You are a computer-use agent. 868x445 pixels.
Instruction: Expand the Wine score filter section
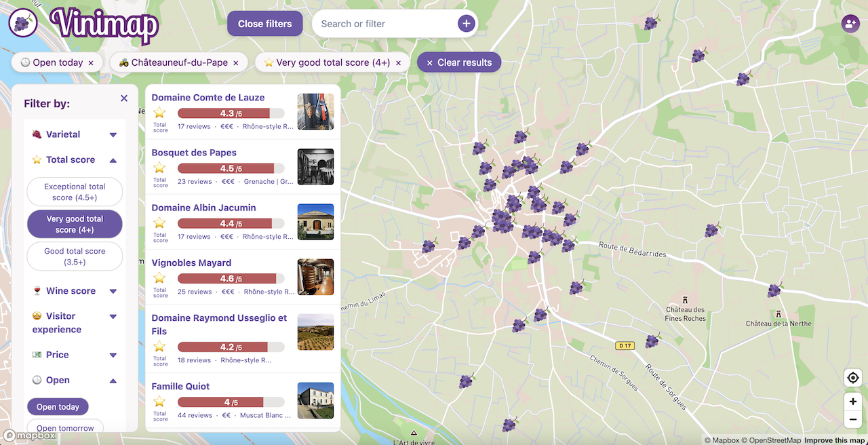point(75,291)
